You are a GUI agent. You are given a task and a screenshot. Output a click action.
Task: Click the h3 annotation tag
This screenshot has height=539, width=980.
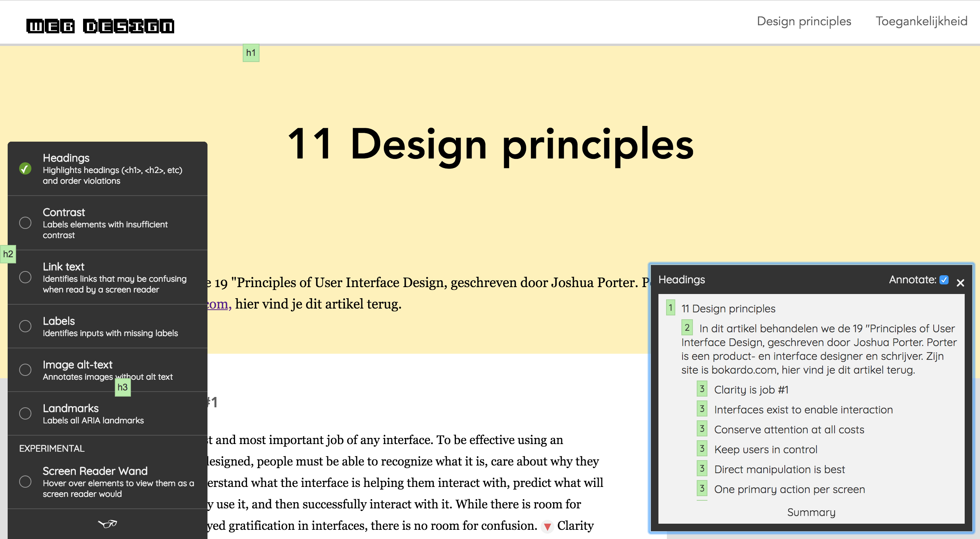click(x=122, y=387)
